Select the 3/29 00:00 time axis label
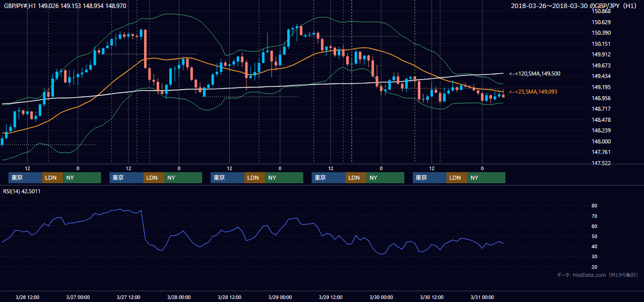Viewport: 644px width, 302px height. tap(280, 297)
